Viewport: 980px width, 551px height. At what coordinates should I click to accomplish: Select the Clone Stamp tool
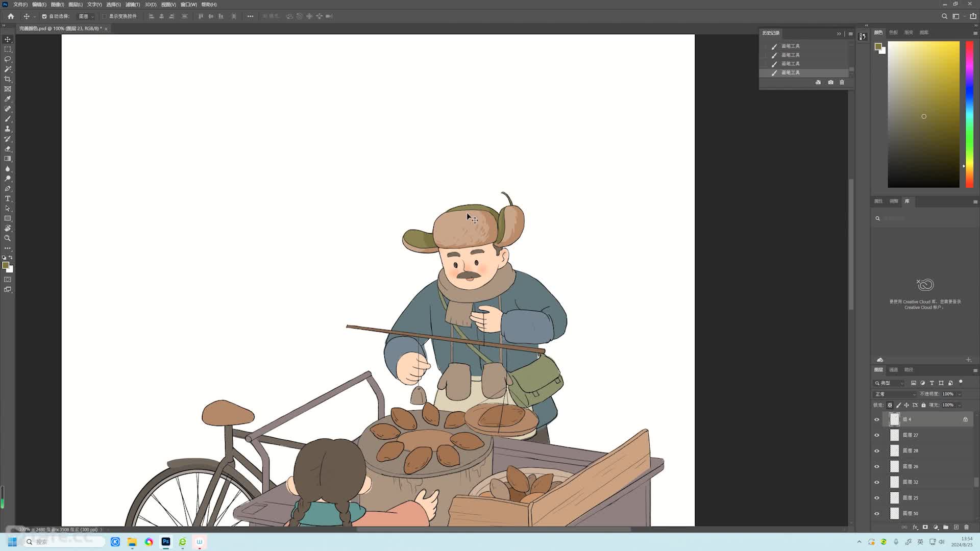pyautogui.click(x=8, y=129)
